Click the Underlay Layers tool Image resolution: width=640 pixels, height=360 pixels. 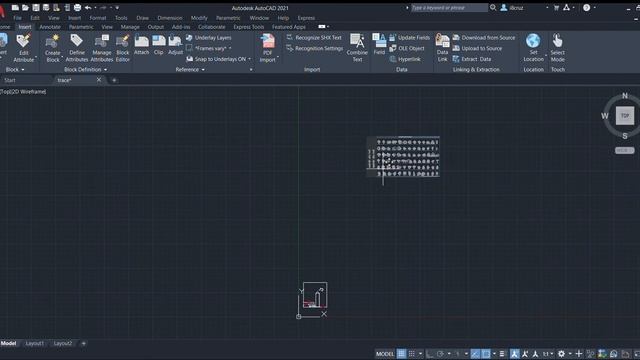(x=209, y=38)
